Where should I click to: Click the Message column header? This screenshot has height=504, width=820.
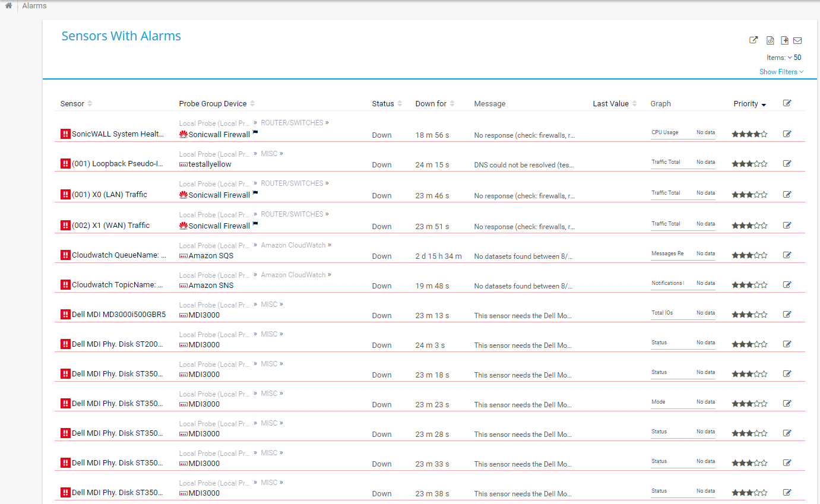tap(490, 104)
